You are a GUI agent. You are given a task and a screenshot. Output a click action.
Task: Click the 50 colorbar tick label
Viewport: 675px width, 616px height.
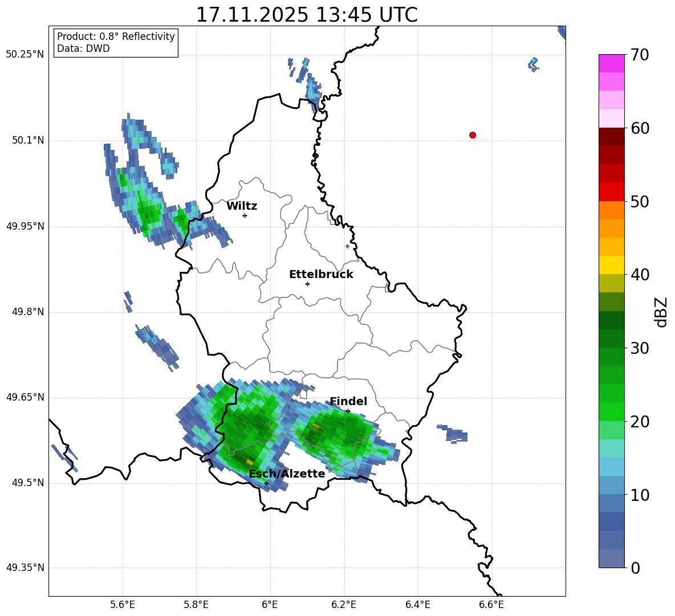[640, 202]
